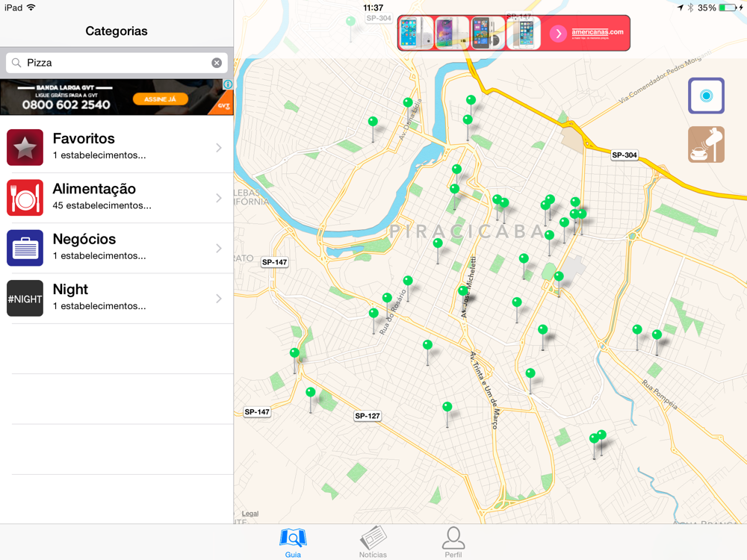Tap the ad info icon on GVT banner
747x560 pixels.
pyautogui.click(x=228, y=84)
